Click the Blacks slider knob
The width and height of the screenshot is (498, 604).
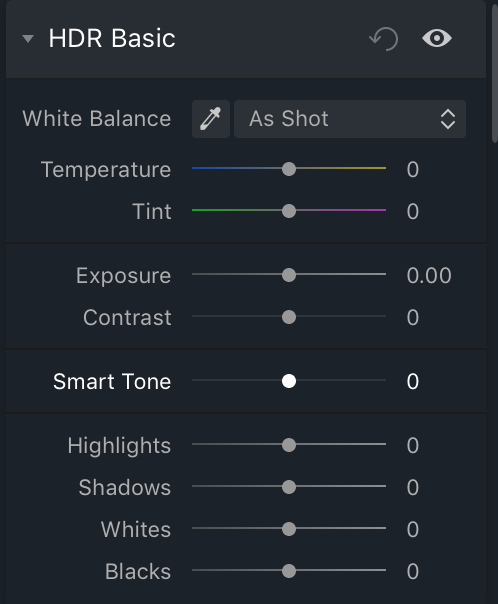289,571
